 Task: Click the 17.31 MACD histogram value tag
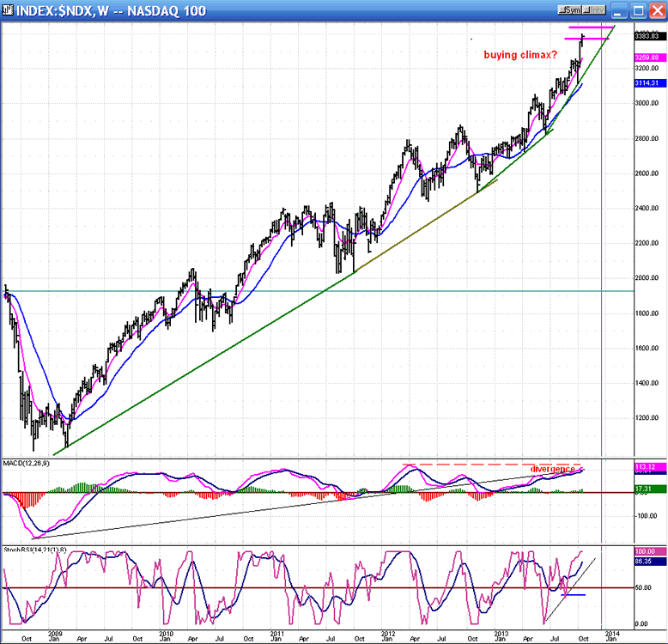(650, 489)
